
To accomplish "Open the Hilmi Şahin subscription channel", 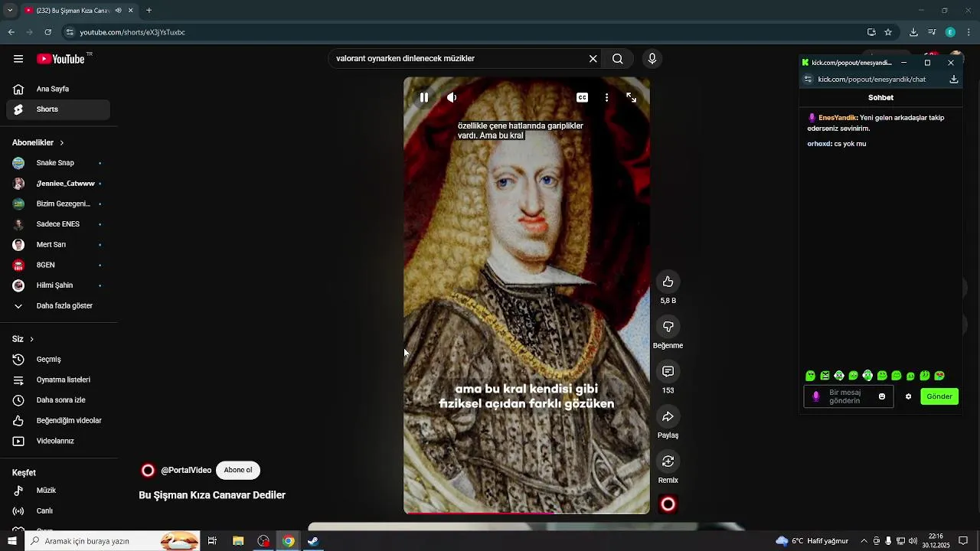I will (x=58, y=285).
